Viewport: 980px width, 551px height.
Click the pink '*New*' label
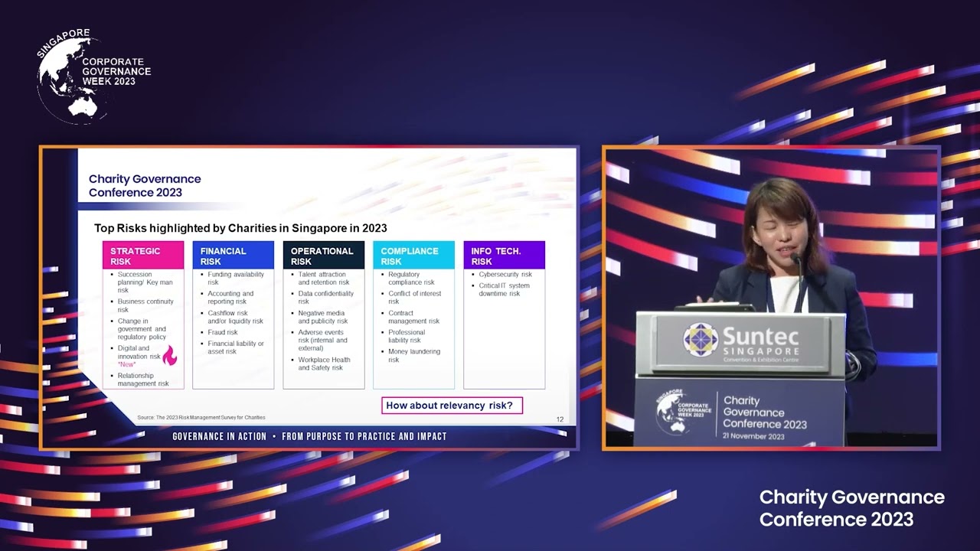127,364
